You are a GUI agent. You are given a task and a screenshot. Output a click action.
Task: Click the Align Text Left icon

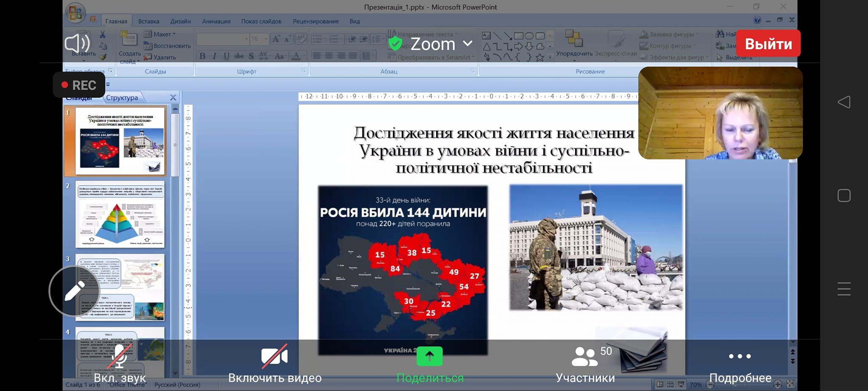[x=317, y=56]
